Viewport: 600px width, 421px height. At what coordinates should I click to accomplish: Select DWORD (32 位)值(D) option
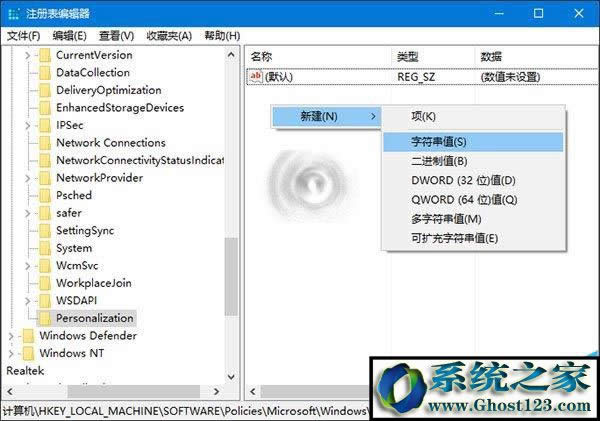449,180
